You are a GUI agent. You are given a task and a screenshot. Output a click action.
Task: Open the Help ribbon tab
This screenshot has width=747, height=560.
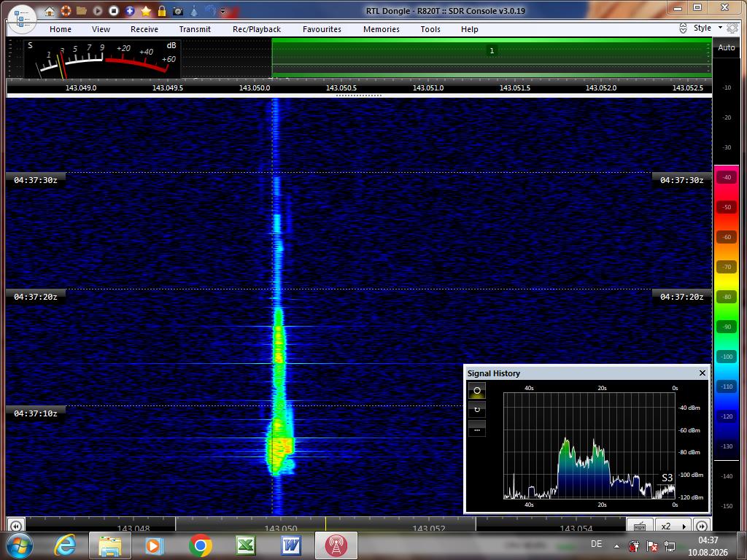[x=469, y=29]
